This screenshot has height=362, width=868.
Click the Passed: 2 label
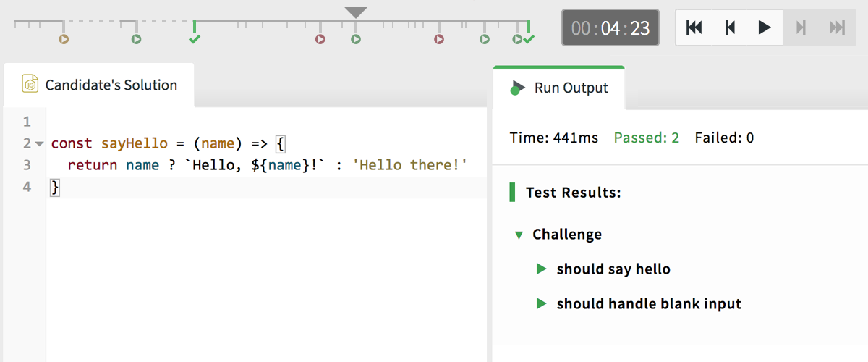pyautogui.click(x=647, y=138)
